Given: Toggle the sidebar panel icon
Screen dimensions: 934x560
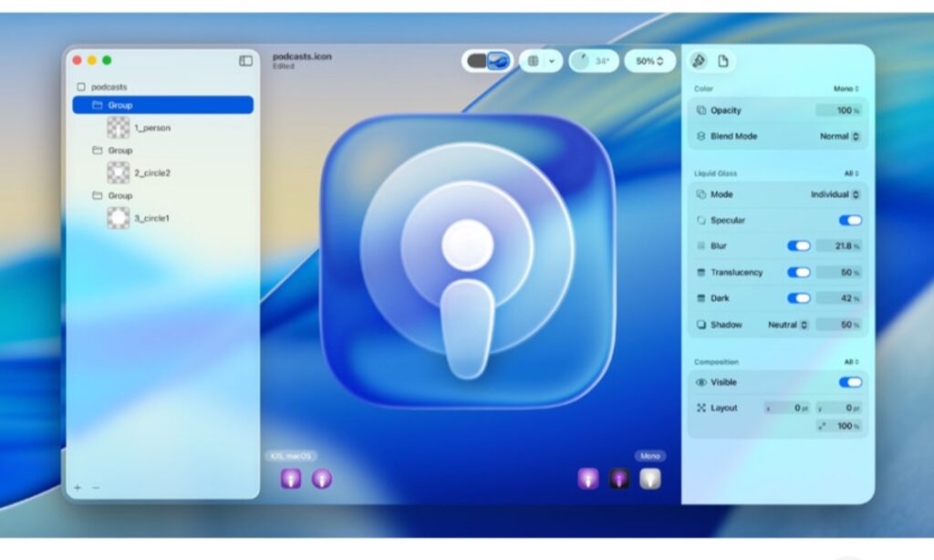Looking at the screenshot, I should (245, 61).
